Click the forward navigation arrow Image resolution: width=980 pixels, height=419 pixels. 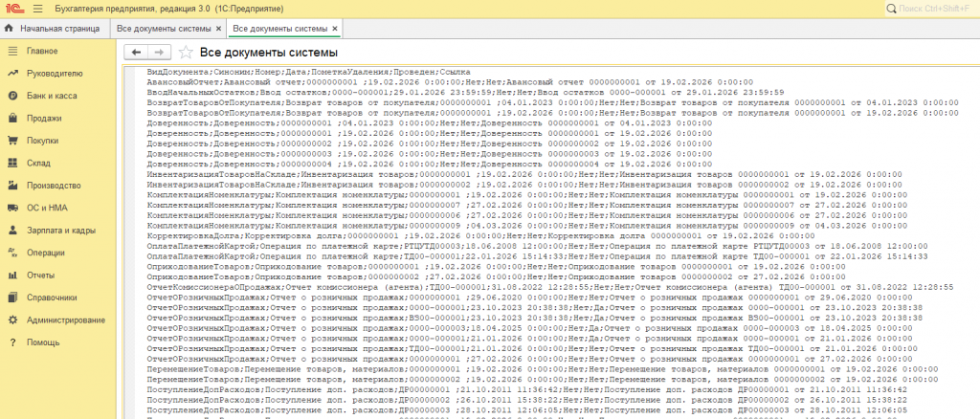pyautogui.click(x=160, y=52)
